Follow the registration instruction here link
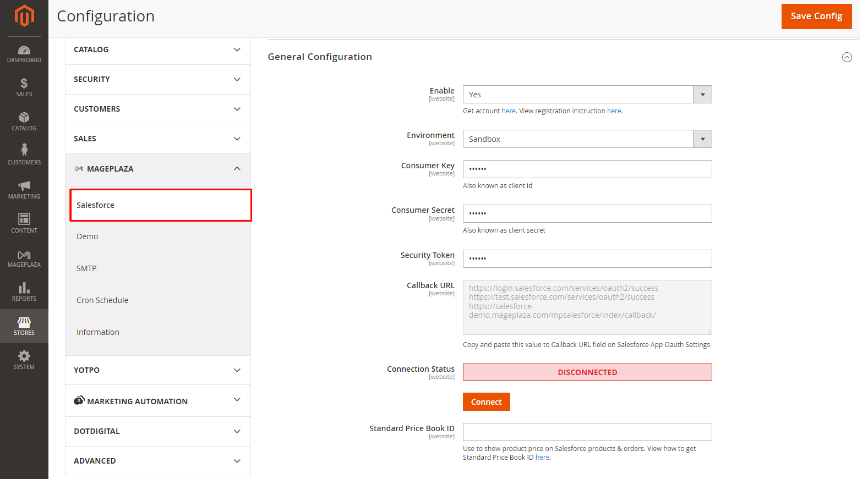This screenshot has width=868, height=479. pos(614,111)
